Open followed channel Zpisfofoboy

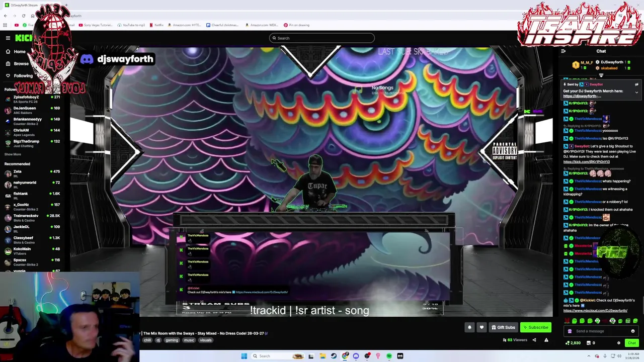(31, 99)
